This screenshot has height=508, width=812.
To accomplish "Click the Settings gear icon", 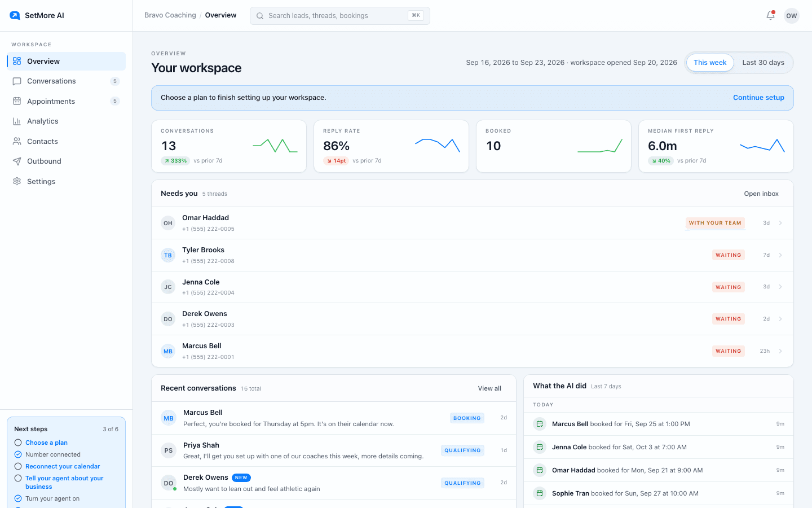I will (17, 181).
